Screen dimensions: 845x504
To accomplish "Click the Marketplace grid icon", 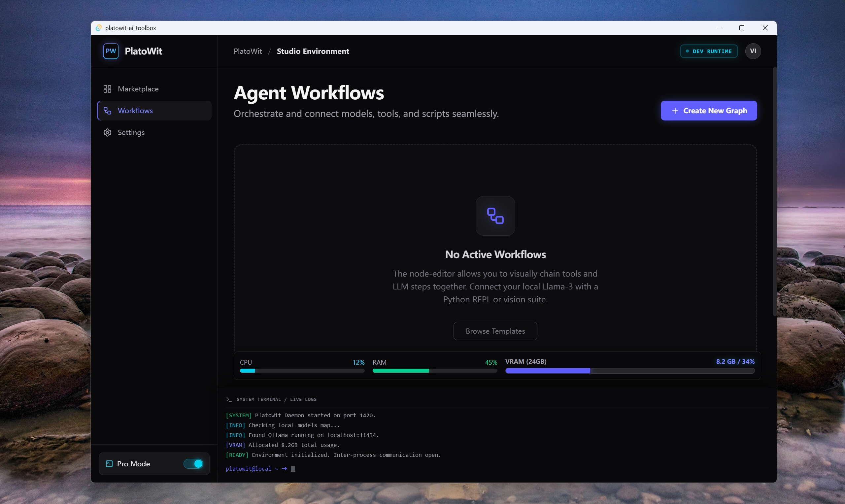I will [107, 89].
